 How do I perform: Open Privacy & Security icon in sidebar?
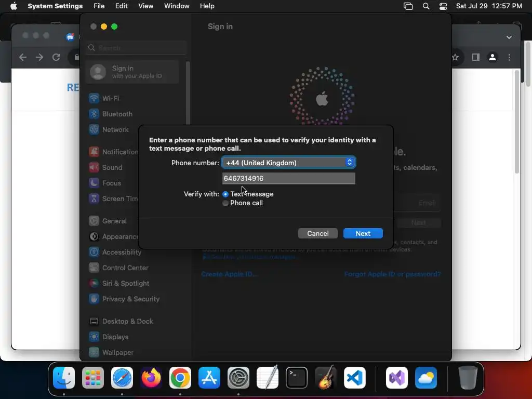pos(94,299)
